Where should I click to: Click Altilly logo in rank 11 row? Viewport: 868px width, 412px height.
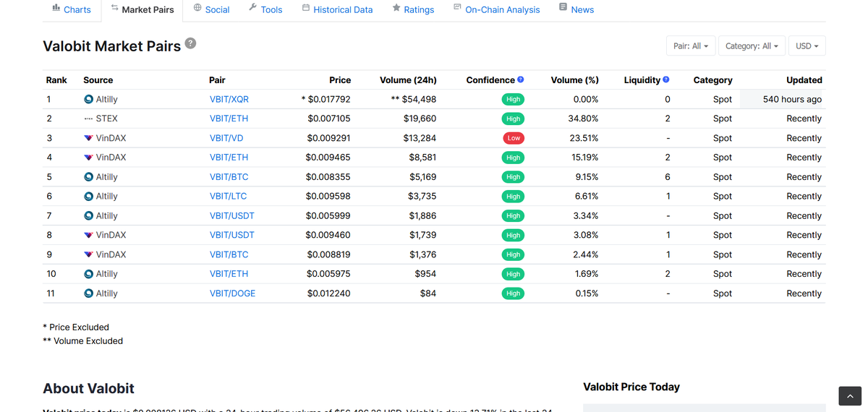88,293
